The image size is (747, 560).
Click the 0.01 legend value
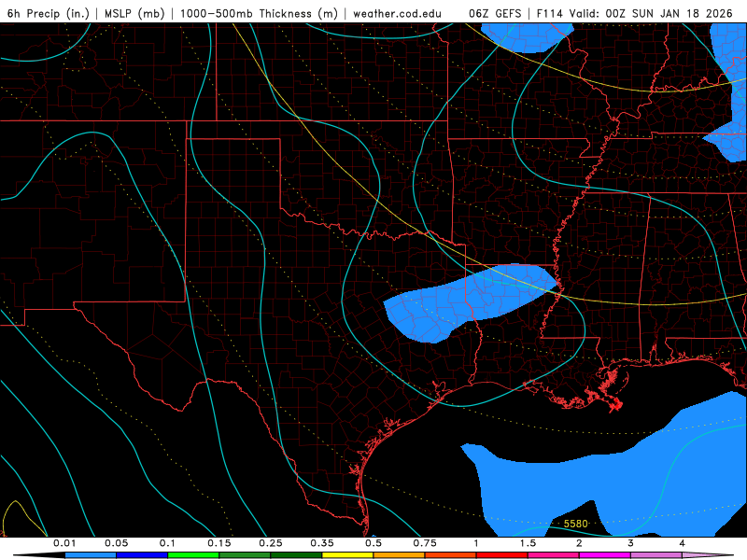tap(64, 543)
